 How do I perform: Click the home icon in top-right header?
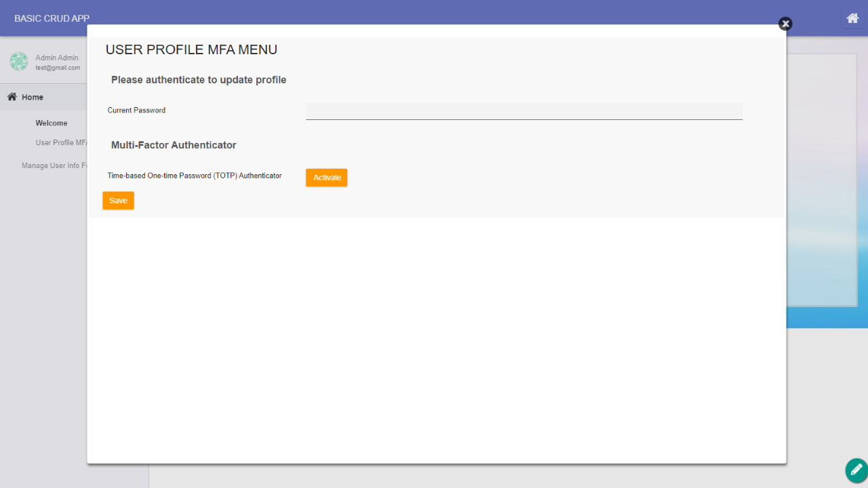(x=852, y=18)
